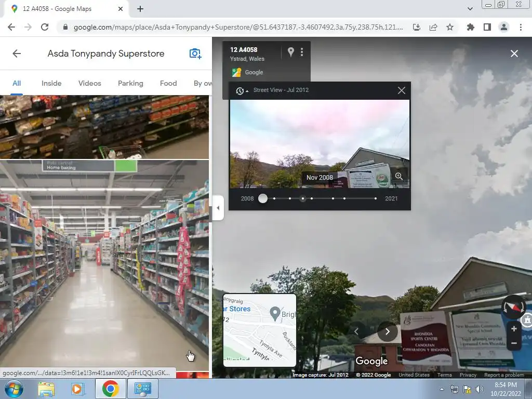Open the Privacy link
The height and width of the screenshot is (399, 532).
(x=468, y=375)
